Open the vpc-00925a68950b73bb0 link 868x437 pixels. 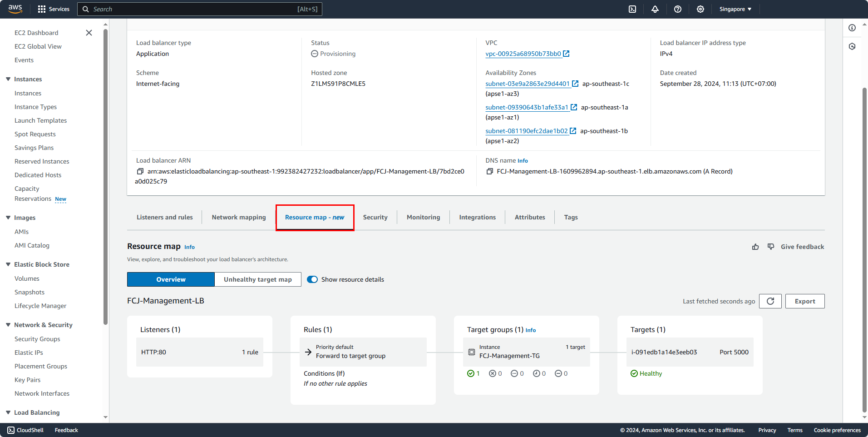click(523, 53)
